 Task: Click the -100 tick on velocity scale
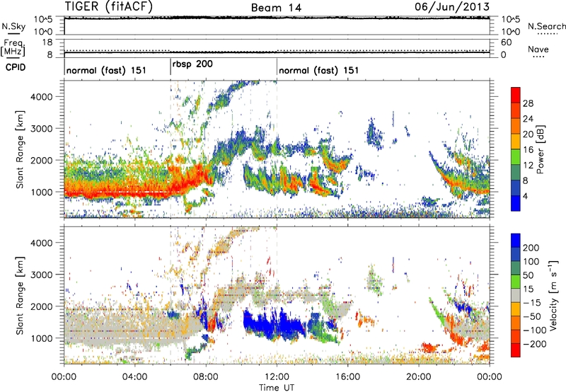pyautogui.click(x=534, y=330)
